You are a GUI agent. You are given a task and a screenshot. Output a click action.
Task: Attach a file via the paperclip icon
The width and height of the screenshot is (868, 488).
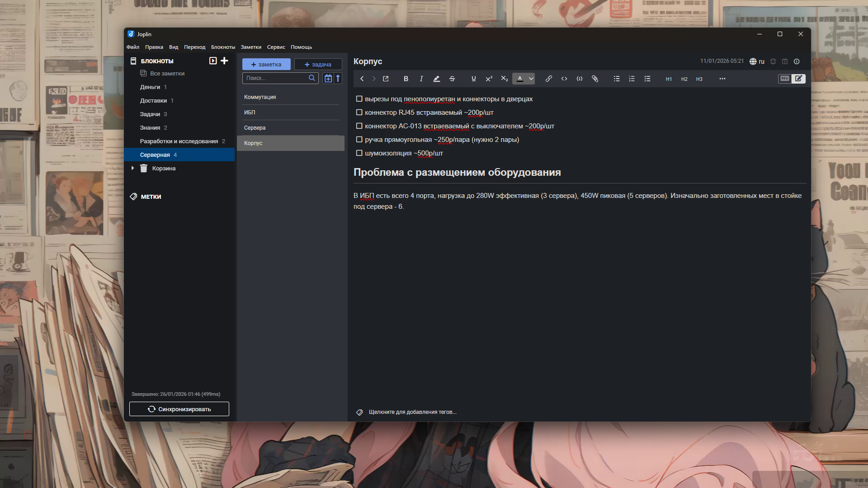coord(595,78)
